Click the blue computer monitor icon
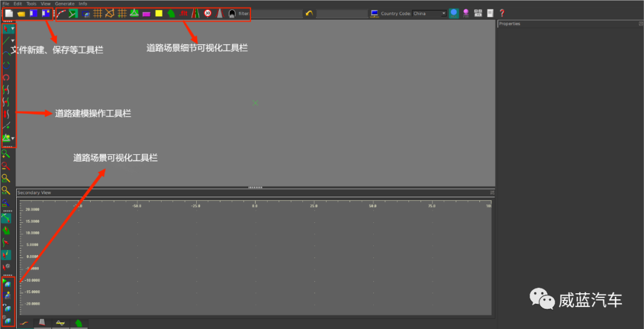 point(374,14)
